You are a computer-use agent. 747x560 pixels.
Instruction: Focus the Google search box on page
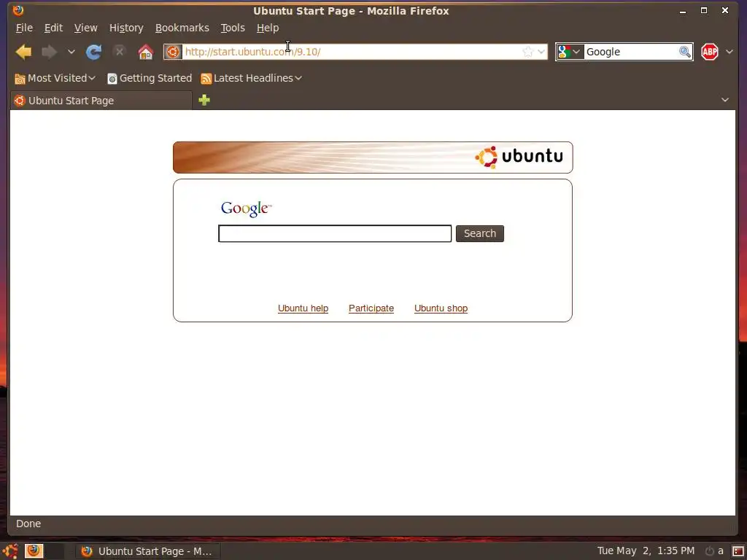pyautogui.click(x=335, y=234)
